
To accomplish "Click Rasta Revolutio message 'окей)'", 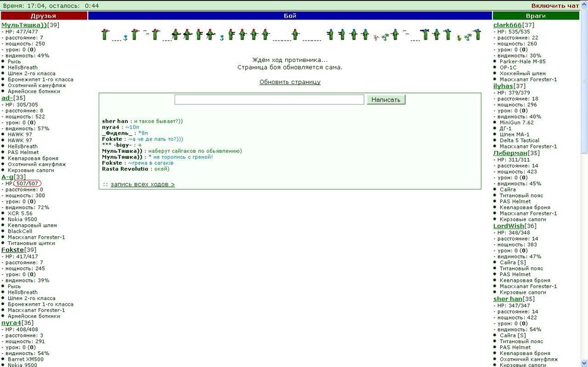I will [162, 169].
